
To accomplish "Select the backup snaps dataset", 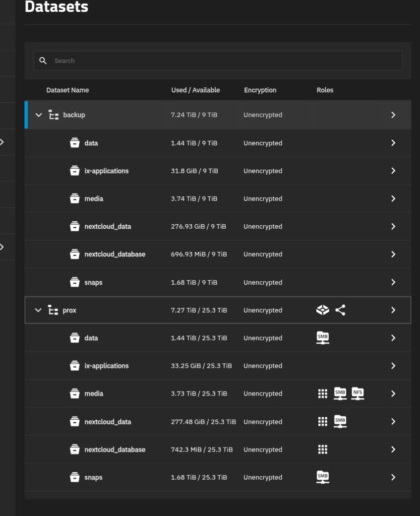I will point(93,282).
